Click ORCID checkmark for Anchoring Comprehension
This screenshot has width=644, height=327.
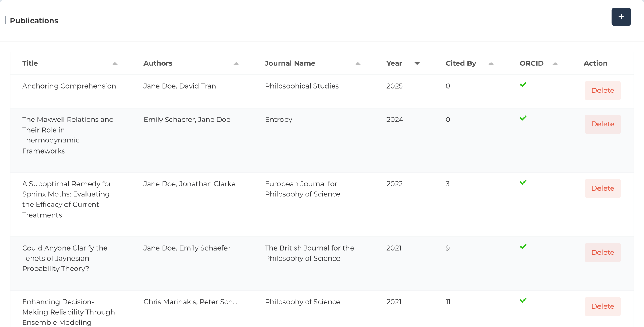click(523, 84)
